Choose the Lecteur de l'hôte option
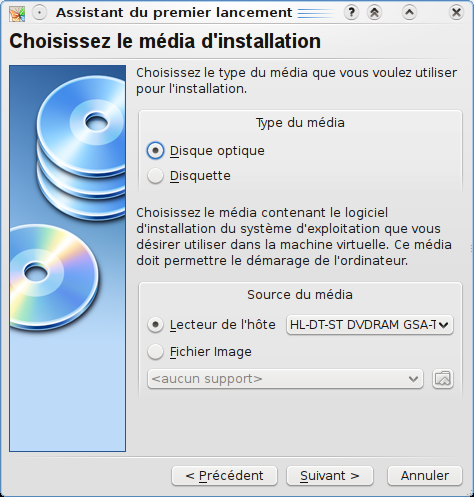The image size is (474, 497). 155,325
